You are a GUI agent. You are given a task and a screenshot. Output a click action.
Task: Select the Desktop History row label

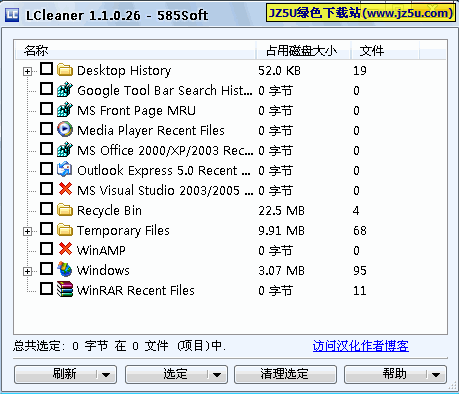124,70
